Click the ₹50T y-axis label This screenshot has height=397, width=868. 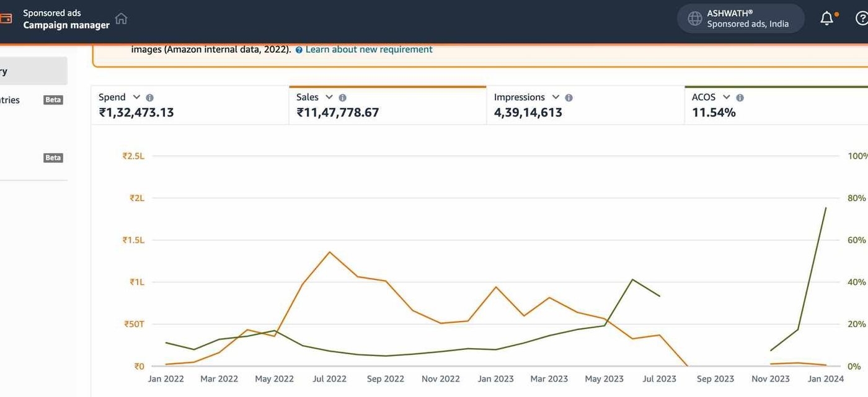133,325
